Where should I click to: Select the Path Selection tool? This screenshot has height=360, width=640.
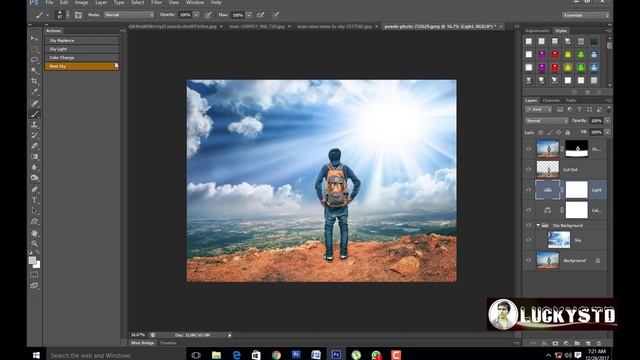pos(34,211)
